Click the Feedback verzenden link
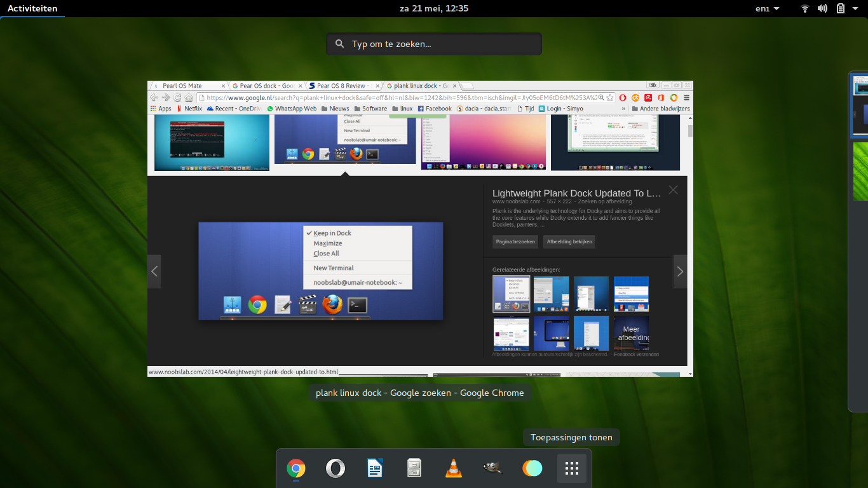This screenshot has height=488, width=868. [637, 354]
